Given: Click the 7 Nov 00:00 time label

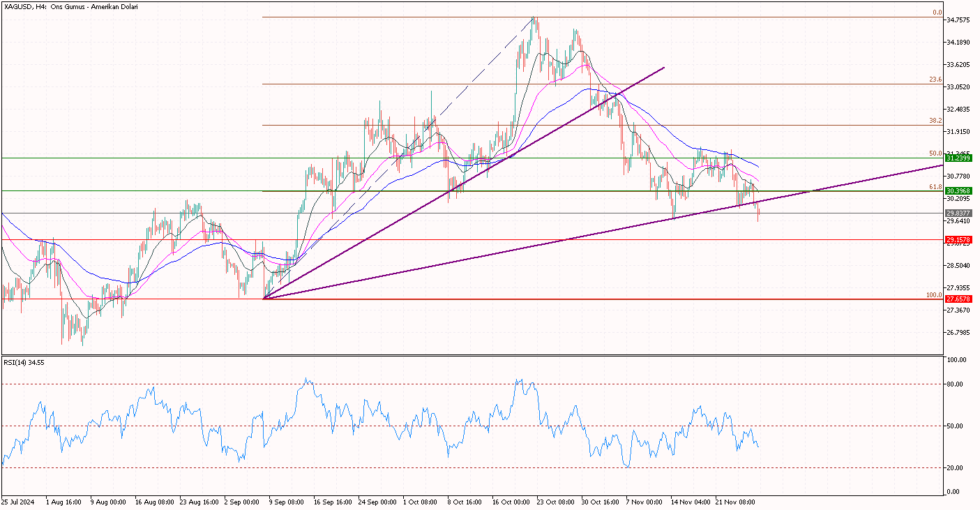Looking at the screenshot, I should 644,502.
